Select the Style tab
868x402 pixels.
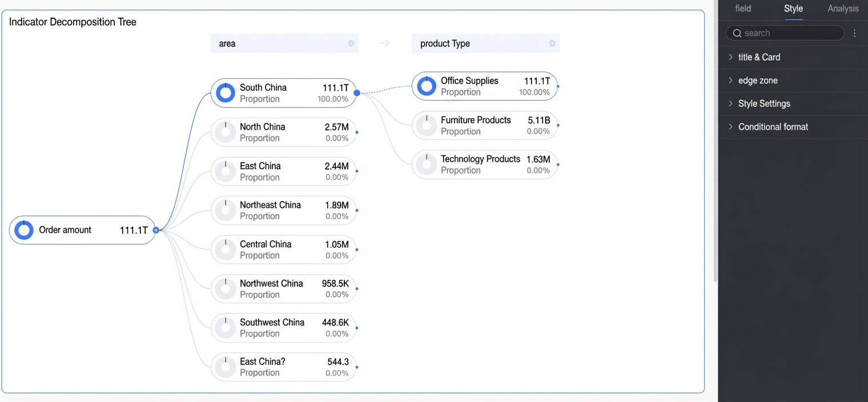click(x=793, y=9)
